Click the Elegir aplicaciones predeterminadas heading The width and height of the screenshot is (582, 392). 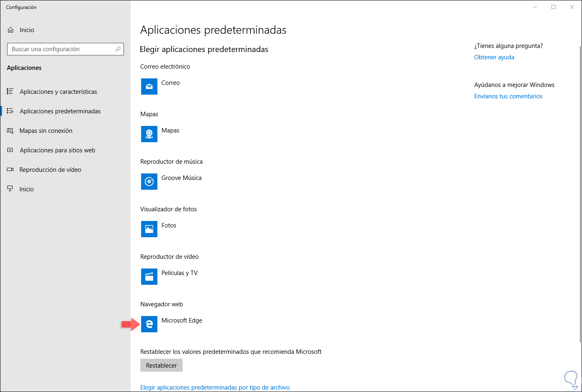204,50
